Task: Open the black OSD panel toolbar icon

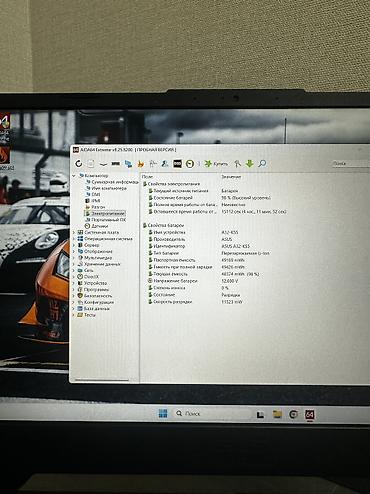Action: point(177,164)
